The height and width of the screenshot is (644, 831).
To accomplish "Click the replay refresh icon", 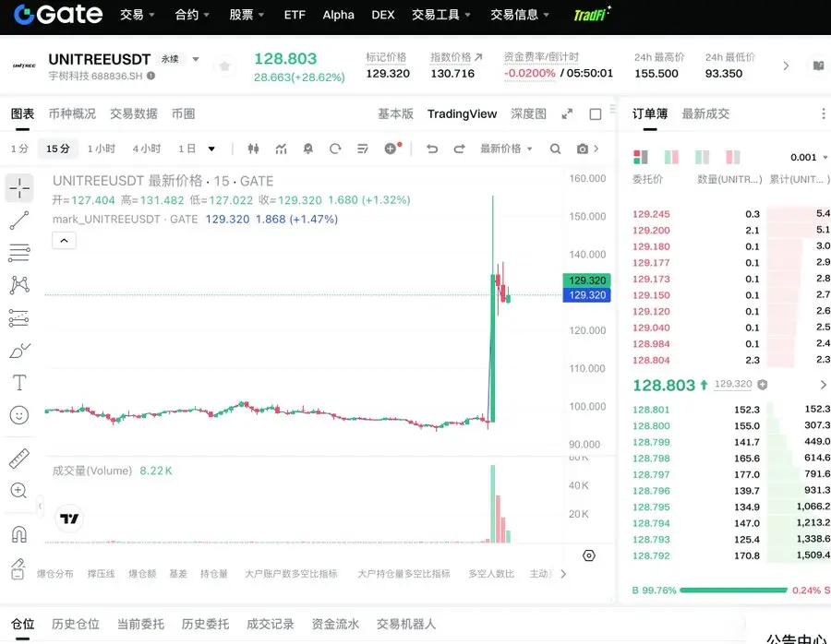I will [x=335, y=149].
